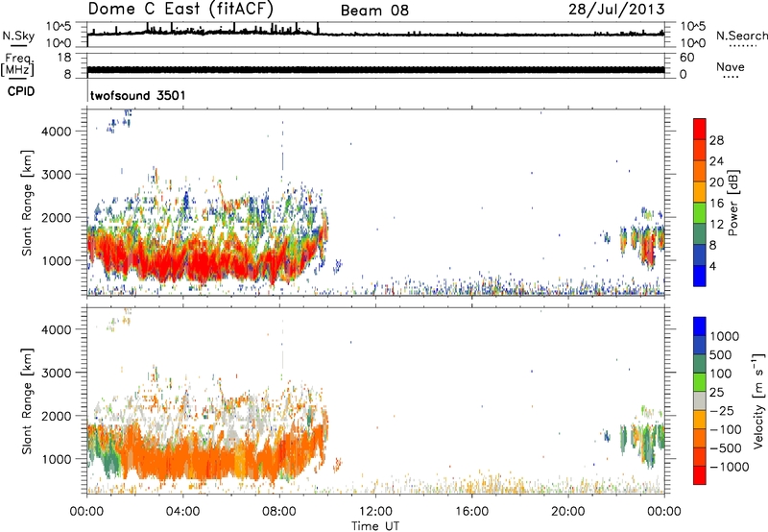This screenshot has height=532, width=768.
Task: Pick the red bottom Velocity colorbar segment
Action: (x=700, y=475)
